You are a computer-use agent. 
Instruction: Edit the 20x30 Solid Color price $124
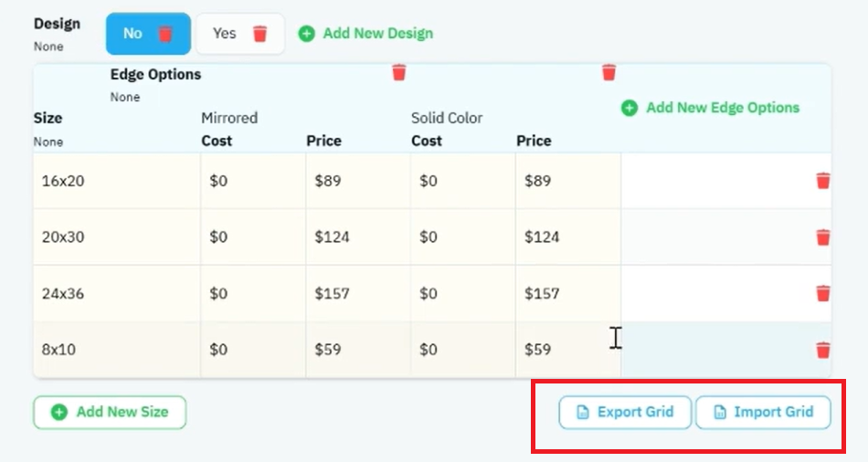point(568,237)
